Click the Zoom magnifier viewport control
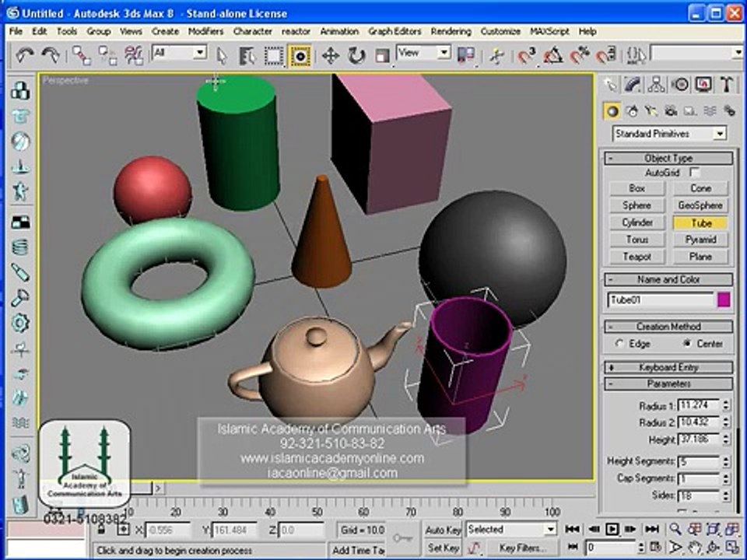Viewport: 747px width, 560px height. 675,529
